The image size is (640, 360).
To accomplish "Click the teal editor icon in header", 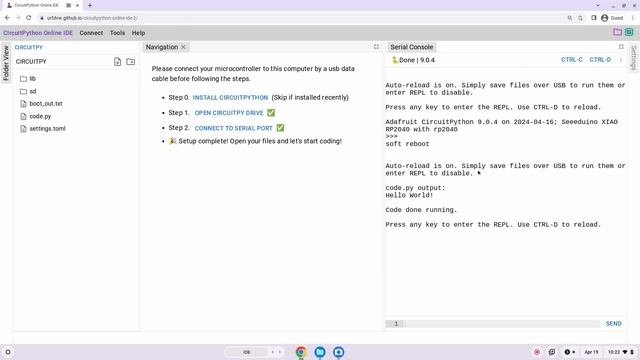I will [629, 32].
